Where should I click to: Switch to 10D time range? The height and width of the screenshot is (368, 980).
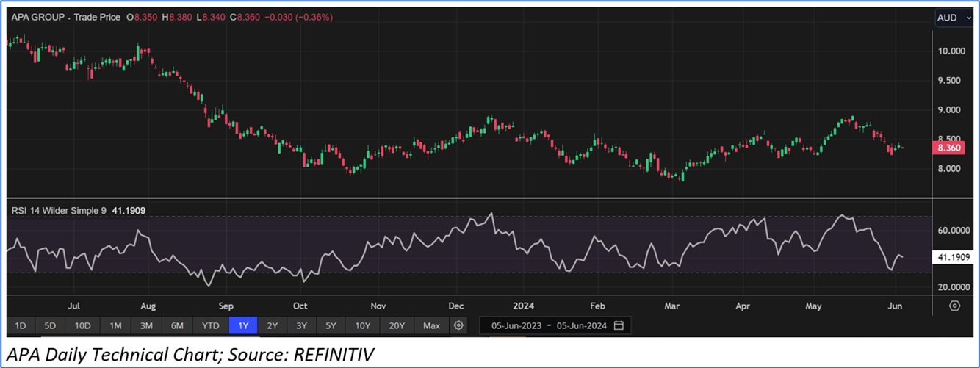click(x=82, y=325)
